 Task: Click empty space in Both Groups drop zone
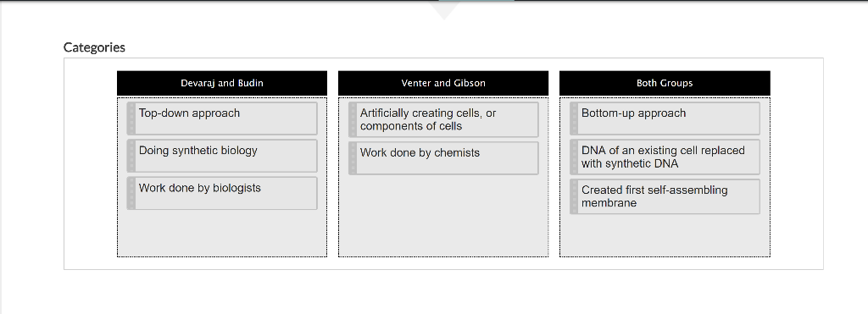(665, 236)
